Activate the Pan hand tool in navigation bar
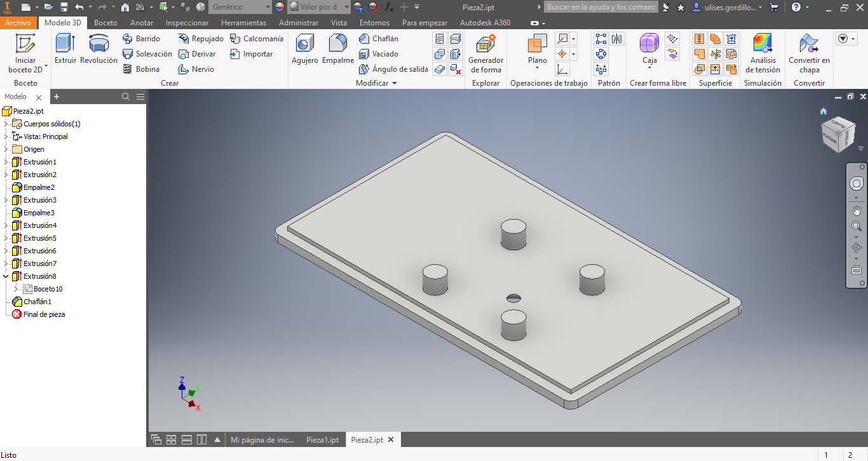This screenshot has height=461, width=868. 857,210
